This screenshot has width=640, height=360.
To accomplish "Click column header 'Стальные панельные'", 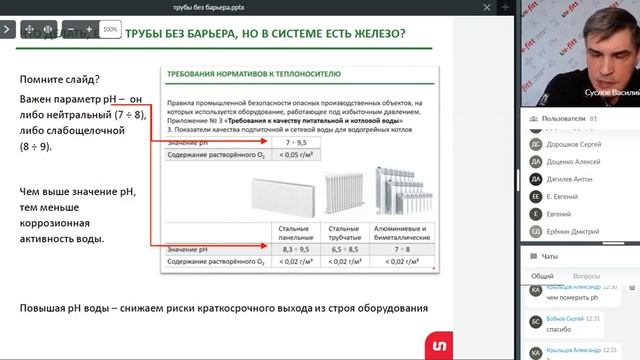I will [x=296, y=233].
